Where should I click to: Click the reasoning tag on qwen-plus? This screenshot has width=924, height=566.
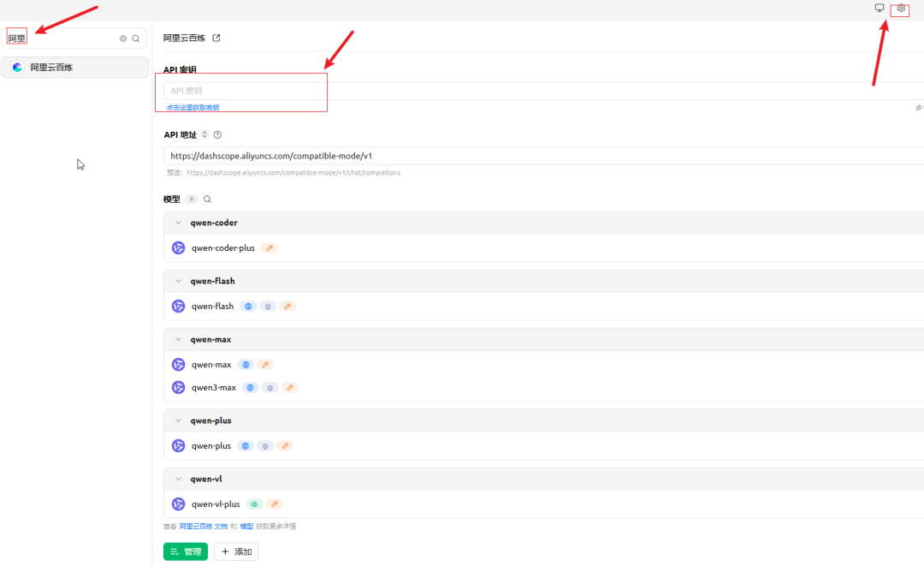click(x=265, y=446)
